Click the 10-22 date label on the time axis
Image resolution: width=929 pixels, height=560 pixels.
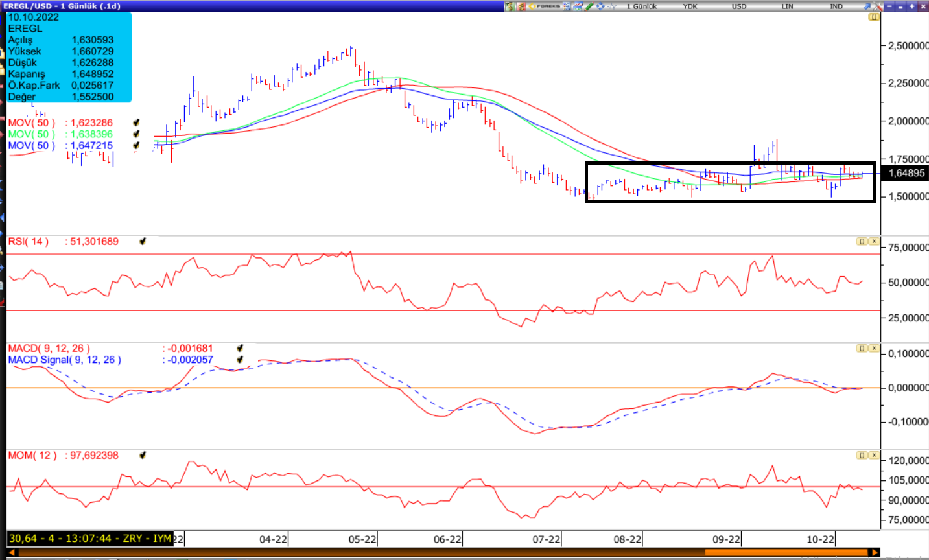click(x=820, y=539)
